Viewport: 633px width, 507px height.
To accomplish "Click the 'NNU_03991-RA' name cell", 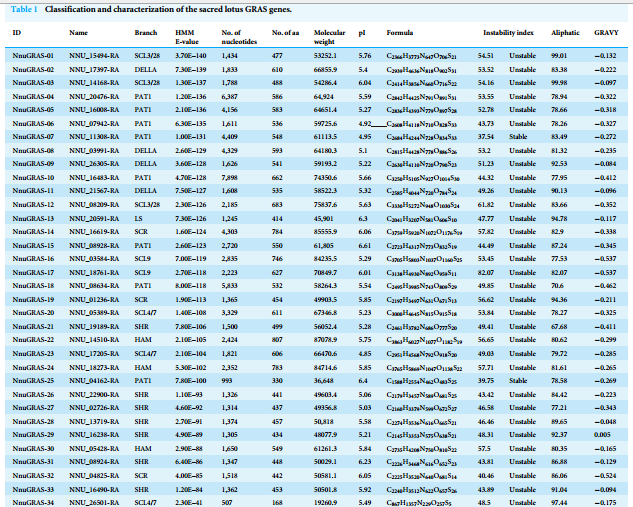I will (94, 151).
